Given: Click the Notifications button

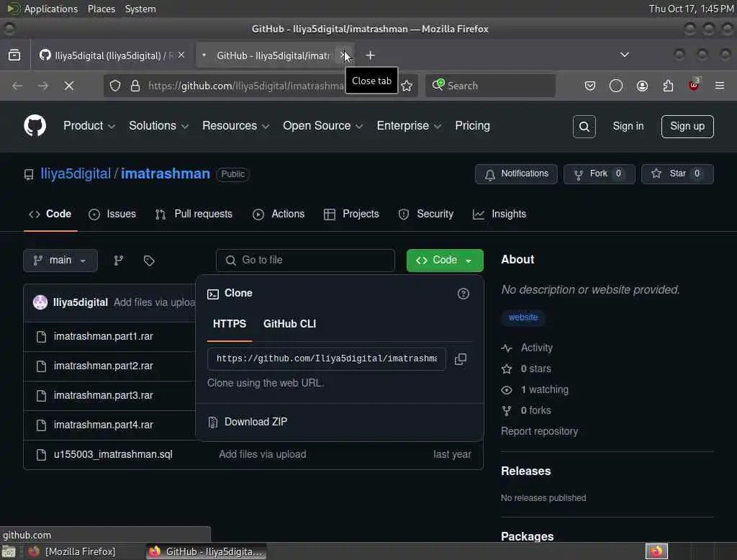Looking at the screenshot, I should 516,174.
